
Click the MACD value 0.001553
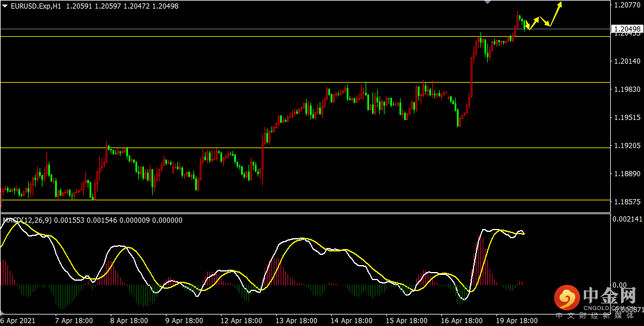pyautogui.click(x=69, y=220)
